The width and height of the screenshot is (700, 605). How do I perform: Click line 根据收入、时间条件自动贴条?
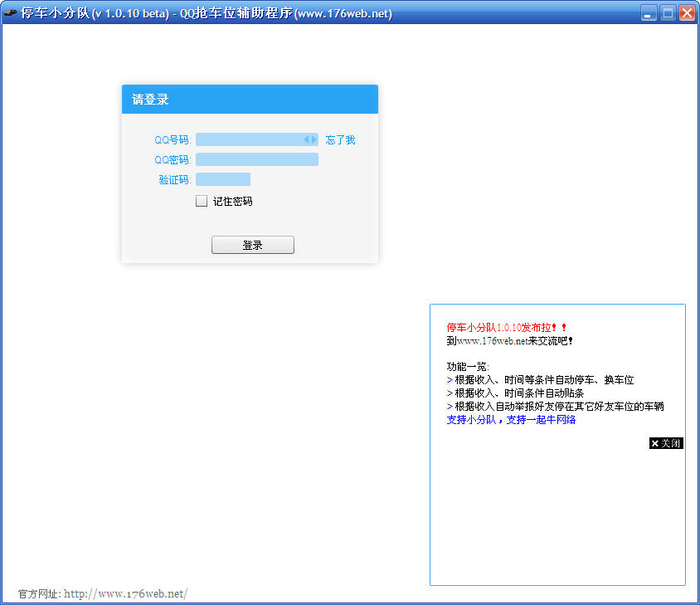[515, 393]
